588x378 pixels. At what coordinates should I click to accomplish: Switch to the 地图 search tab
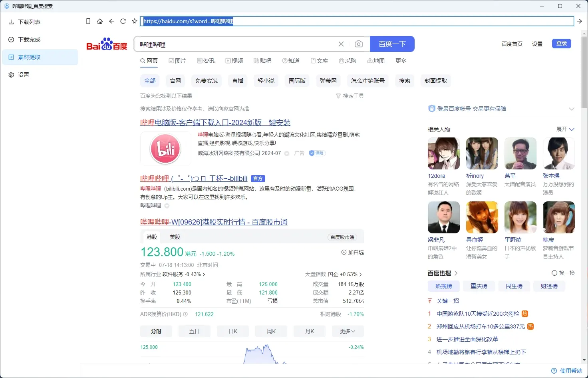pos(376,61)
